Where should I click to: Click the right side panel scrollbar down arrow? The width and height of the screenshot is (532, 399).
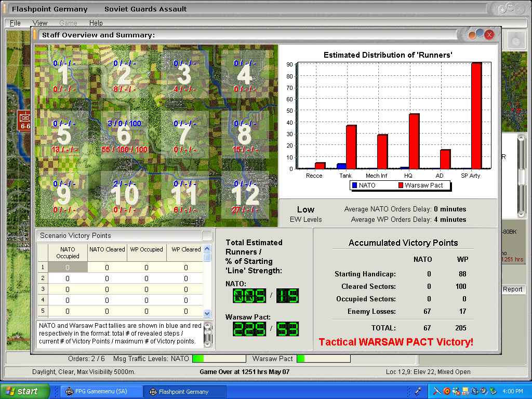click(522, 214)
